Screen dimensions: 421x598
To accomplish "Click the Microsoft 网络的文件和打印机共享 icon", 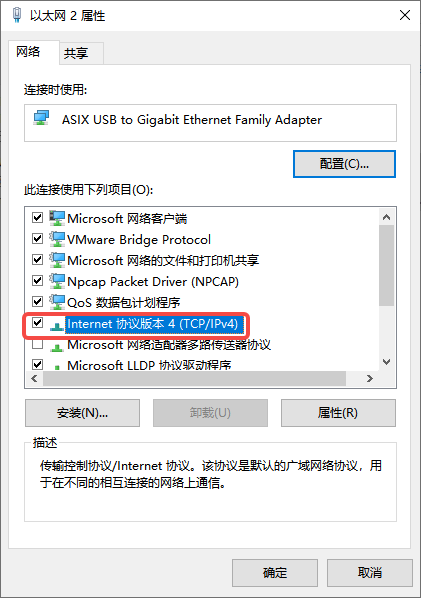I will (x=57, y=260).
